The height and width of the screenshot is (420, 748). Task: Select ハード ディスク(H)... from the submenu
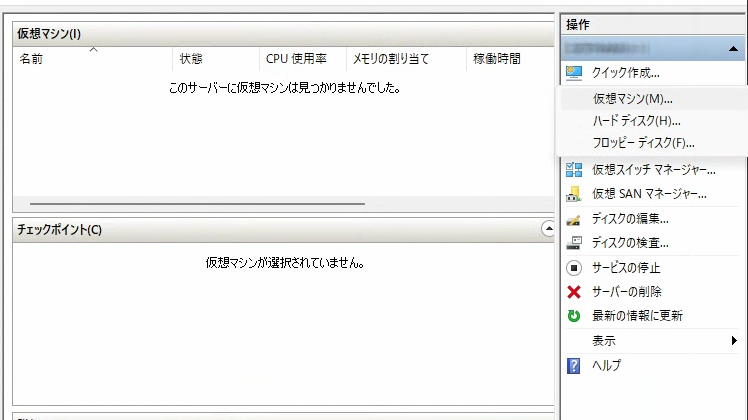pos(652,121)
